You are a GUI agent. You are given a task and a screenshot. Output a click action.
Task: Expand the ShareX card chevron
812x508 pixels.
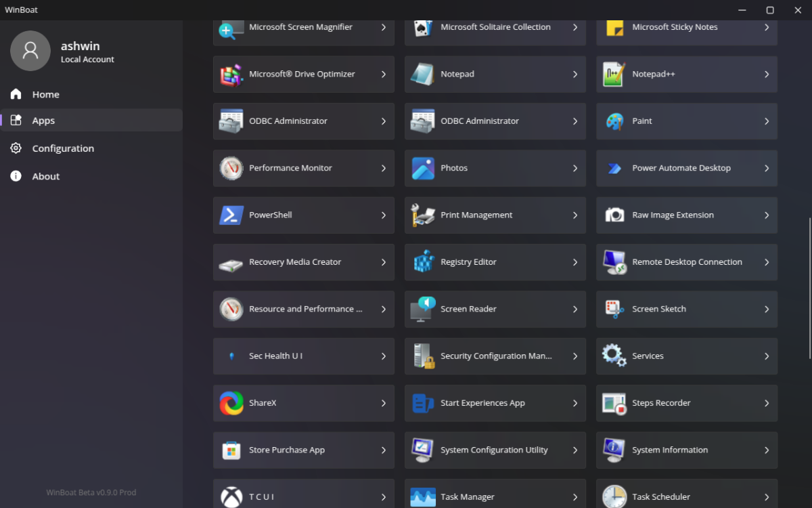[x=384, y=403]
